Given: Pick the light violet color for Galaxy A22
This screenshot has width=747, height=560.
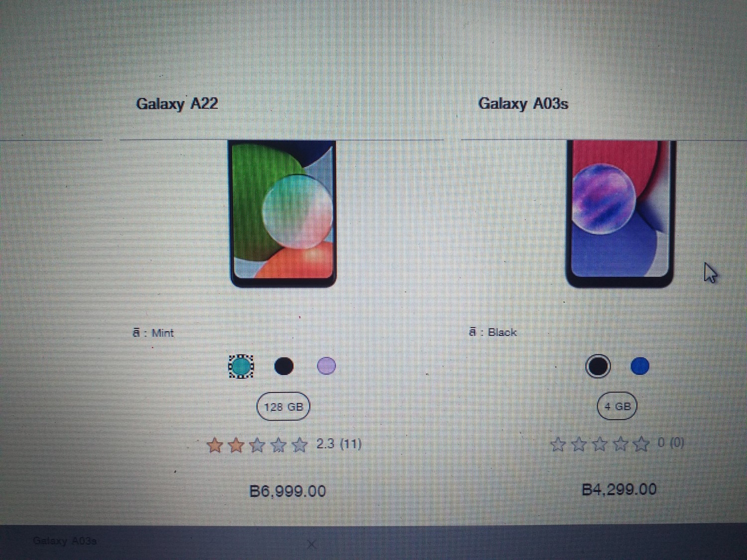Looking at the screenshot, I should tap(326, 366).
